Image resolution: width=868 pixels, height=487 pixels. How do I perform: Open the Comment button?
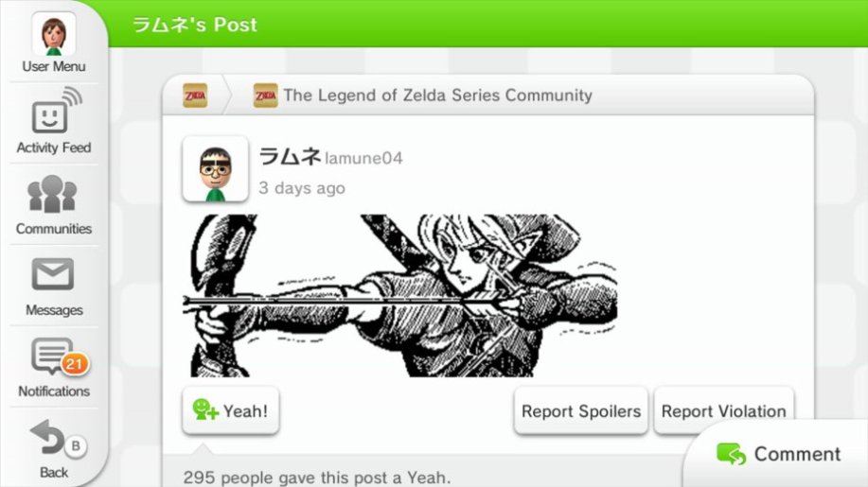click(x=778, y=454)
